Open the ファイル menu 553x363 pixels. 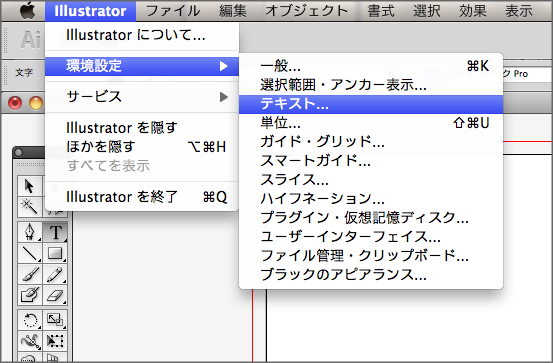pos(173,11)
